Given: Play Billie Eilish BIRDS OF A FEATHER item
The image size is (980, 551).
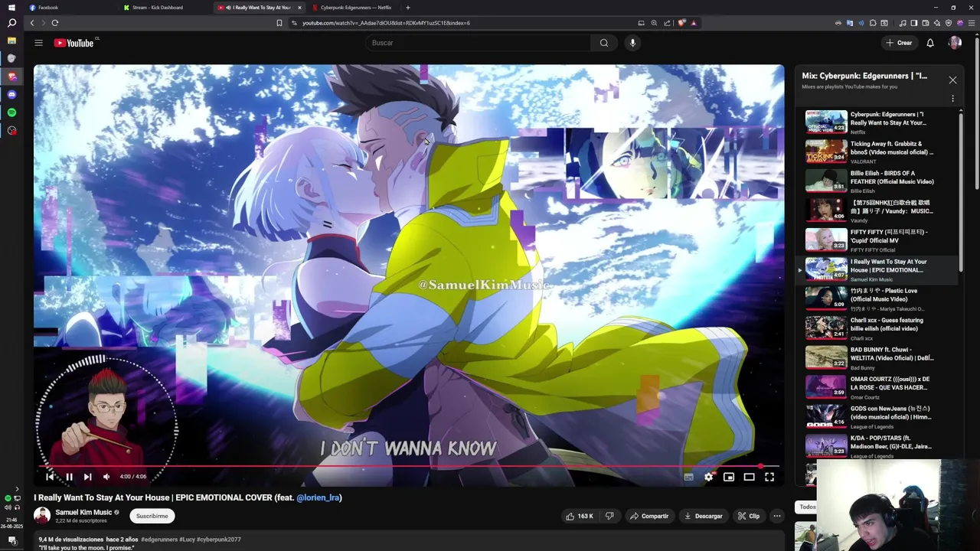Looking at the screenshot, I should 877,181.
